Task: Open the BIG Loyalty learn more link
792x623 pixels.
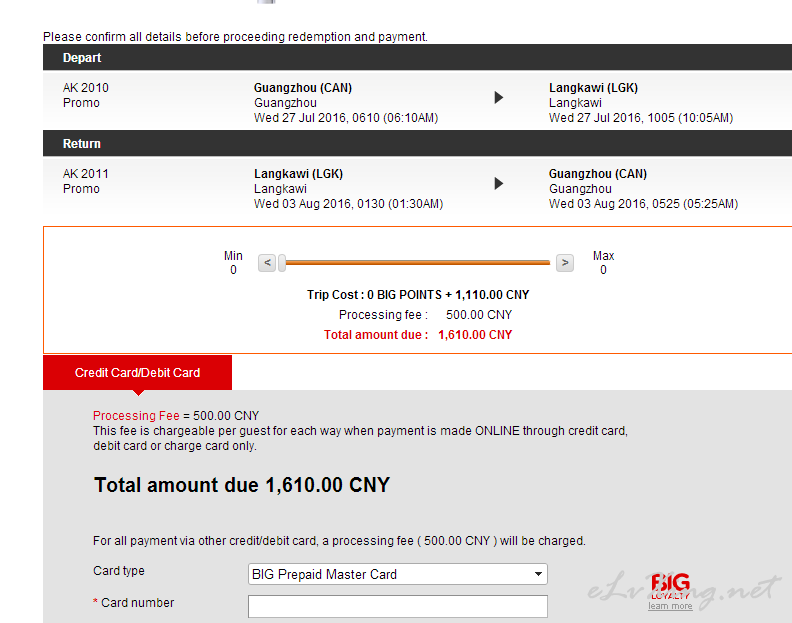Action: pos(670,606)
